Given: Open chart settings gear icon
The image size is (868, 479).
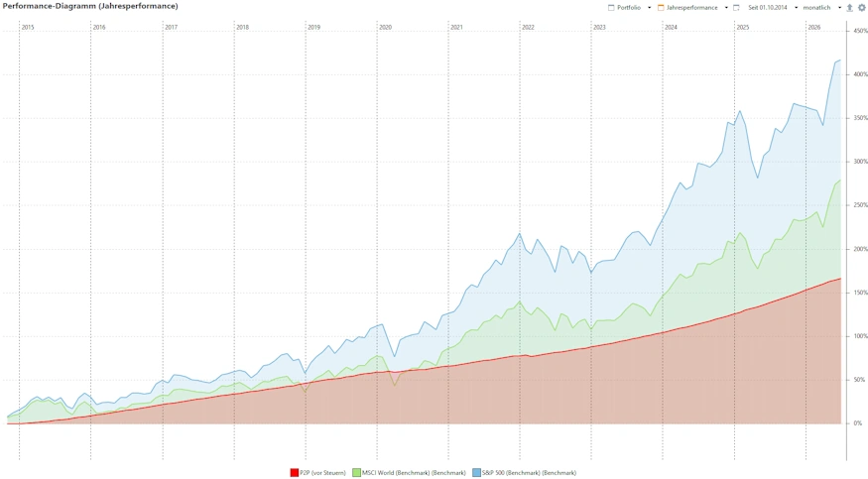Looking at the screenshot, I should [x=861, y=8].
